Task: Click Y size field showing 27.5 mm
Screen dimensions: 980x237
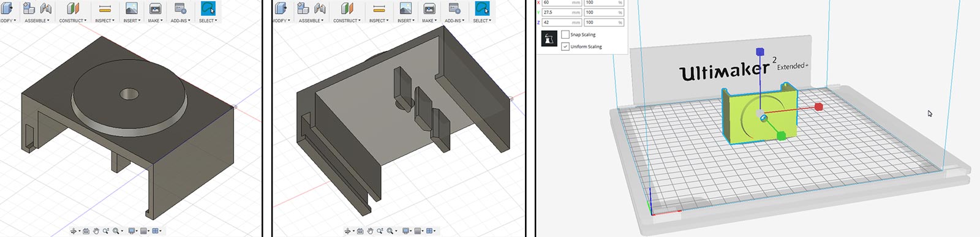Action: pyautogui.click(x=562, y=12)
